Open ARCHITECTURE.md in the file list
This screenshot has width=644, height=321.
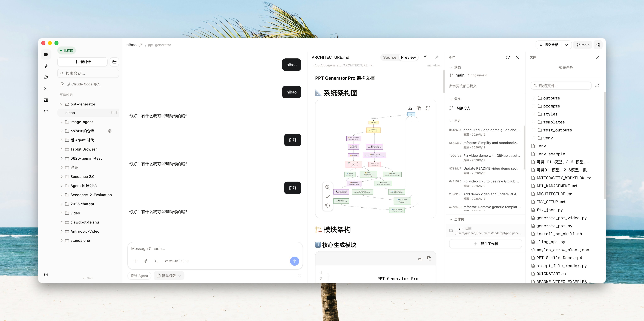coord(554,194)
